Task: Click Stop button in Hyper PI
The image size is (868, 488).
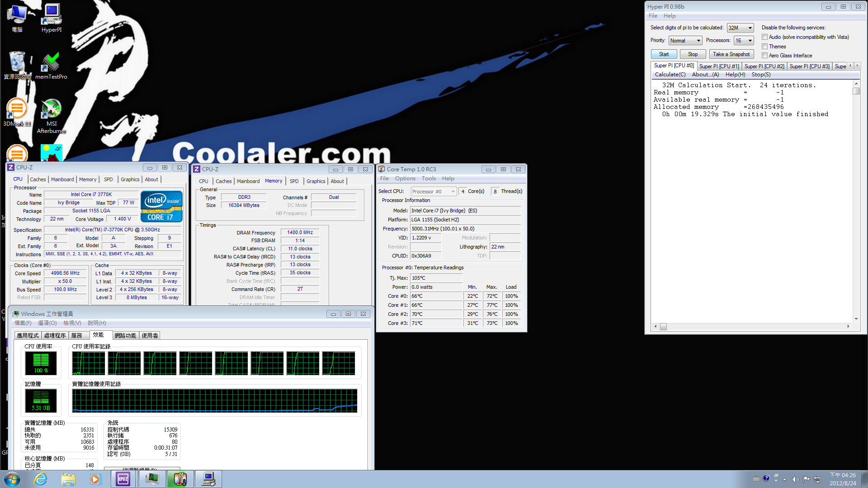Action: pos(693,54)
